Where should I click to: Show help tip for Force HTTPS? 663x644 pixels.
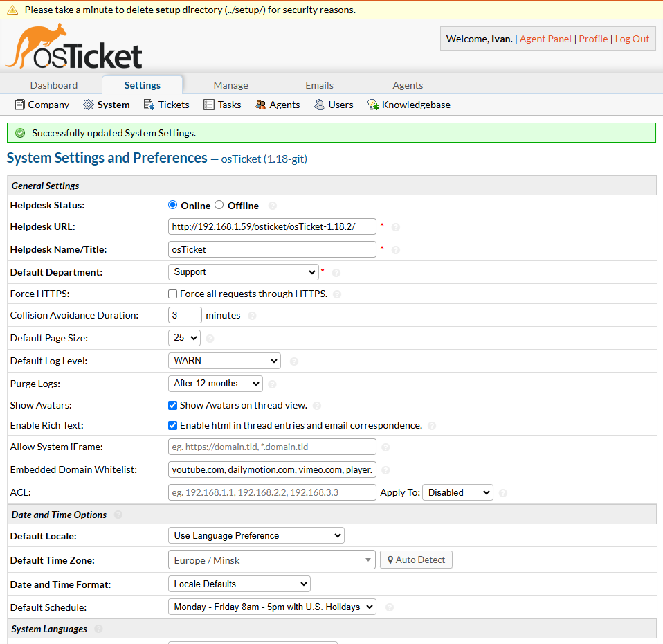(x=337, y=294)
